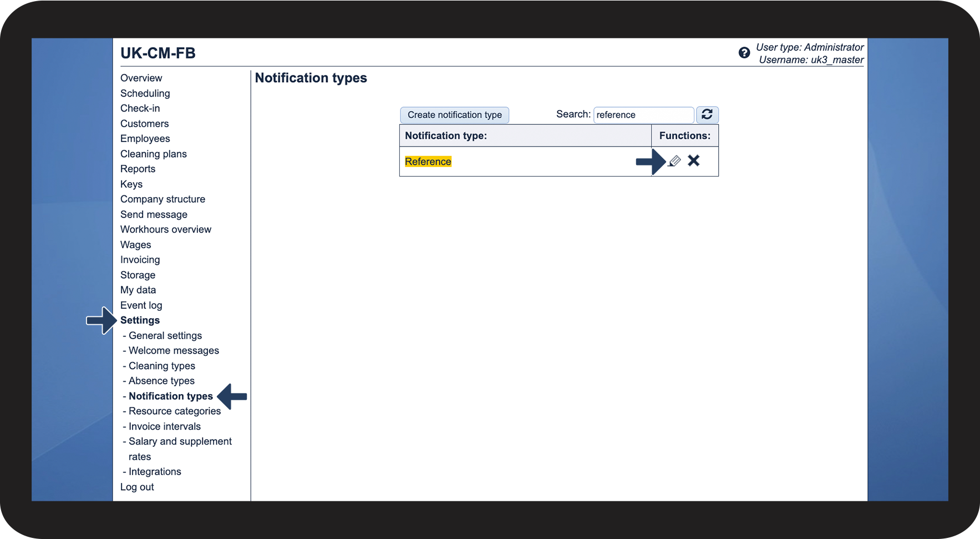Refresh the notification type search
This screenshot has width=980, height=539.
click(707, 114)
